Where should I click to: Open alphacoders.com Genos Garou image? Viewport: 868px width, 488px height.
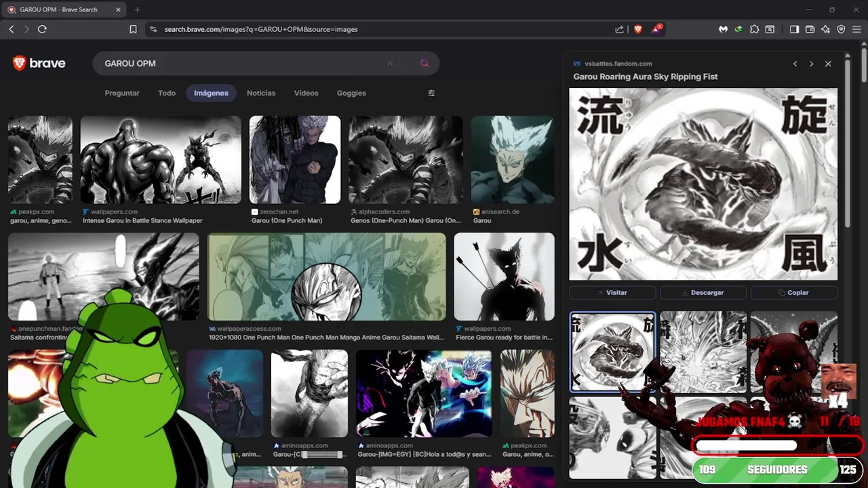(406, 160)
